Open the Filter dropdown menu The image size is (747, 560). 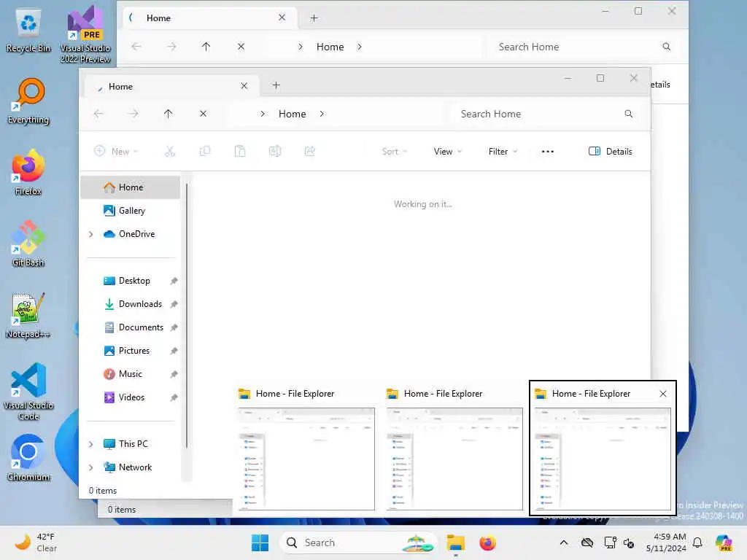[x=503, y=152]
